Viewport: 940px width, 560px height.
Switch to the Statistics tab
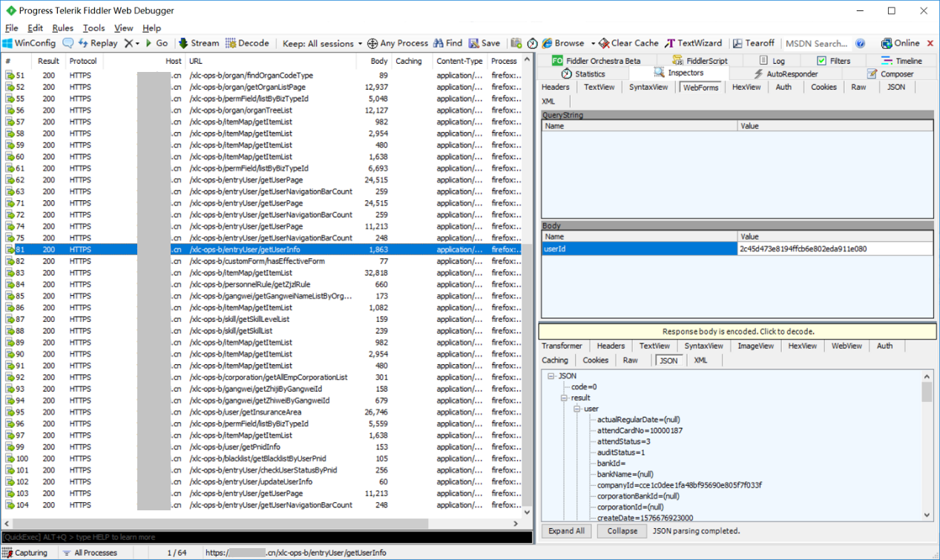tap(583, 74)
